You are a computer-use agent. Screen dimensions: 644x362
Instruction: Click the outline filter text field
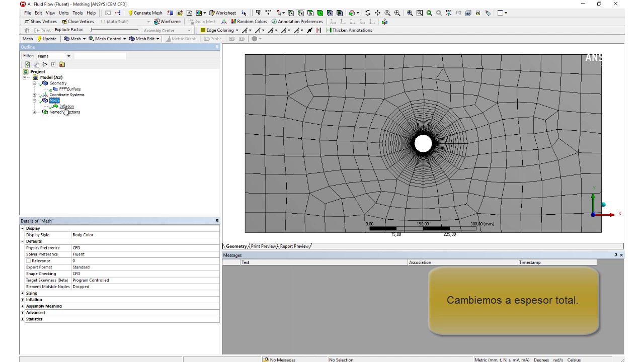(x=100, y=56)
